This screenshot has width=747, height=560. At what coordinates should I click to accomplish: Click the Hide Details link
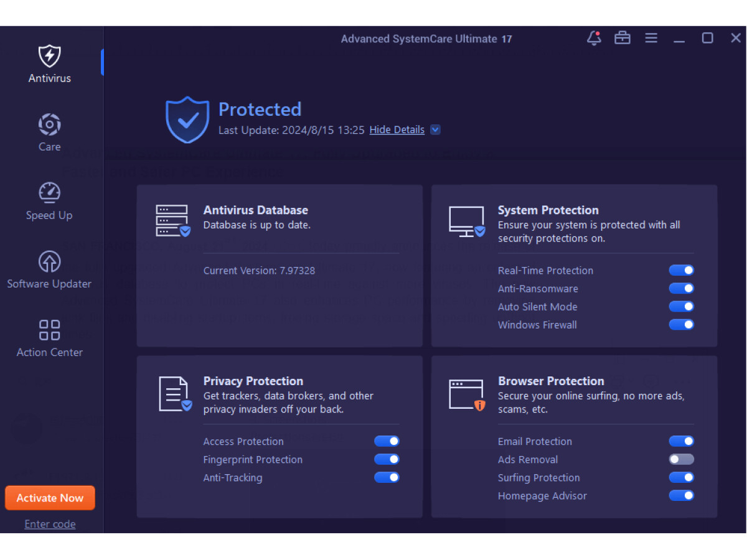[x=397, y=129]
